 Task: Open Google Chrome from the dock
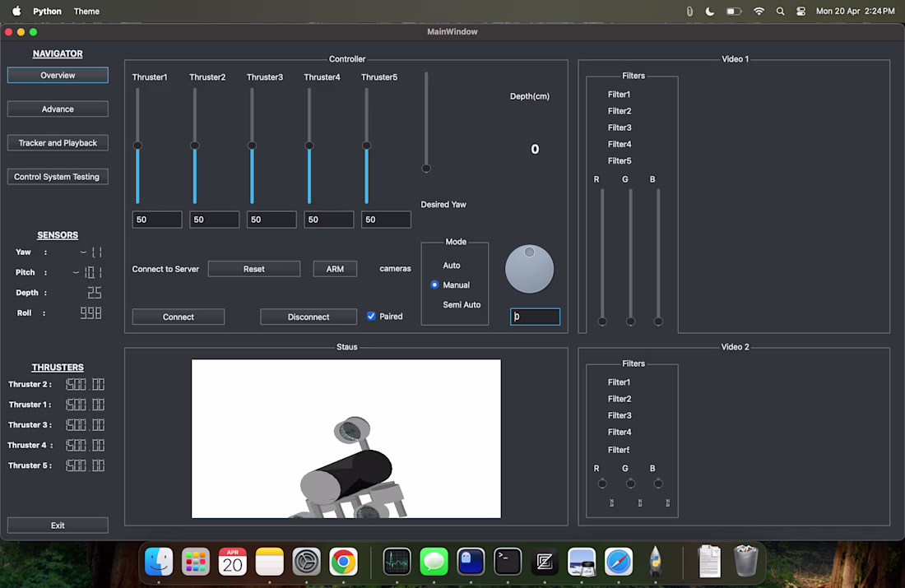tap(343, 562)
